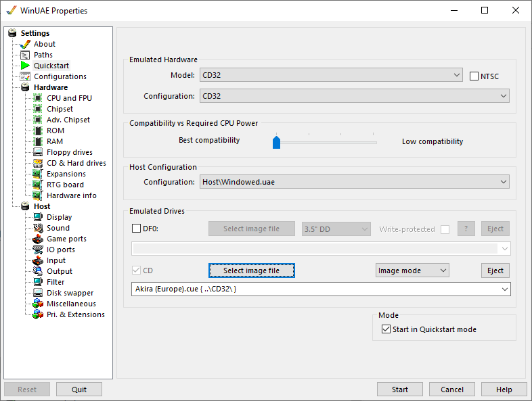
Task: Click Select image file for CD
Action: pos(251,270)
